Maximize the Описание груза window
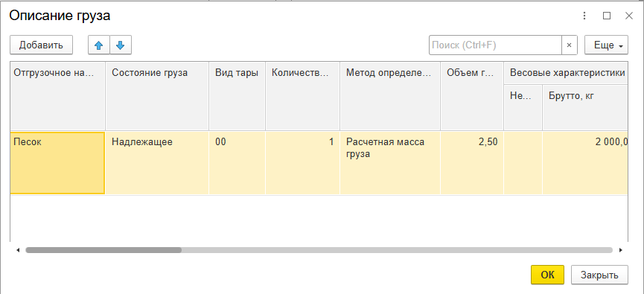 (607, 16)
